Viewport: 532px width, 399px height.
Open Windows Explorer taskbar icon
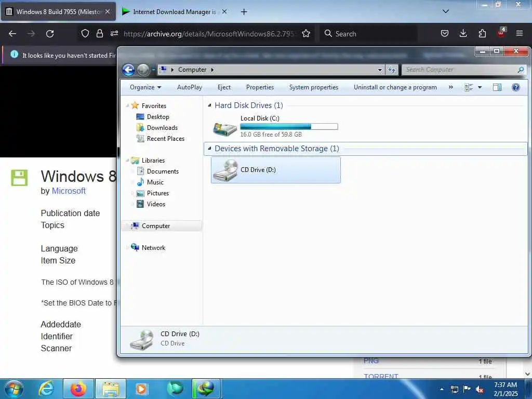click(111, 389)
